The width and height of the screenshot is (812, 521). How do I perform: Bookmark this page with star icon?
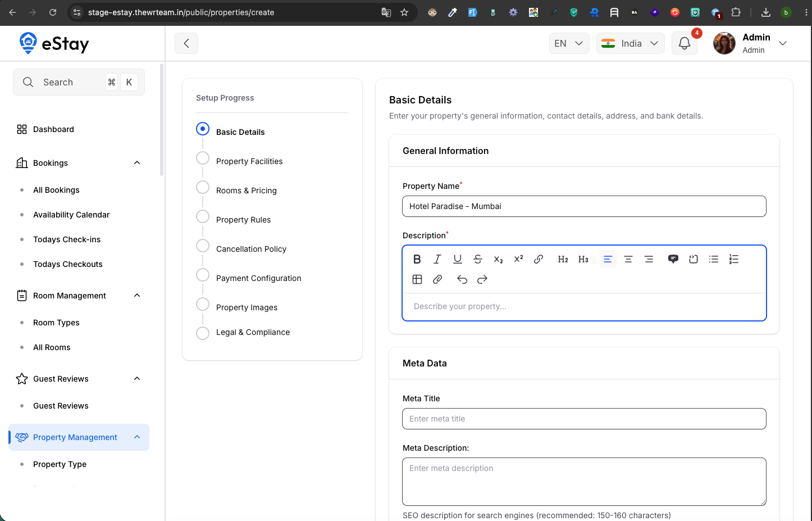pos(404,12)
